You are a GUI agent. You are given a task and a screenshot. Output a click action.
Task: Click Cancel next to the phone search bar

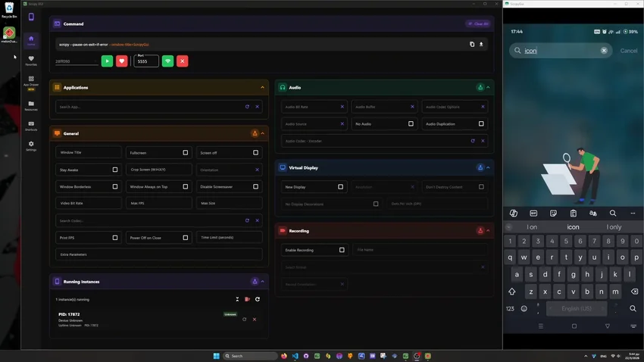pyautogui.click(x=628, y=51)
